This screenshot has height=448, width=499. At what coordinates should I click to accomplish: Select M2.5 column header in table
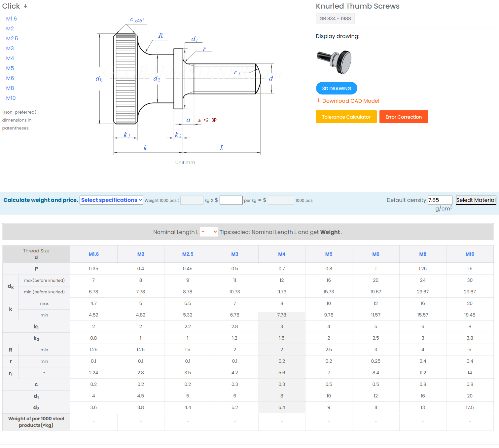(188, 254)
